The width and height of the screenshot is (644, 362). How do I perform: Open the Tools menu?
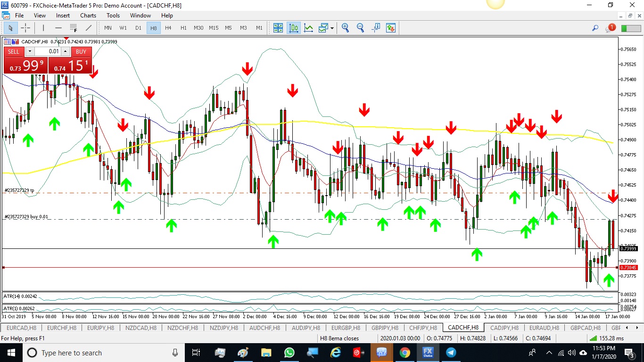pos(113,16)
